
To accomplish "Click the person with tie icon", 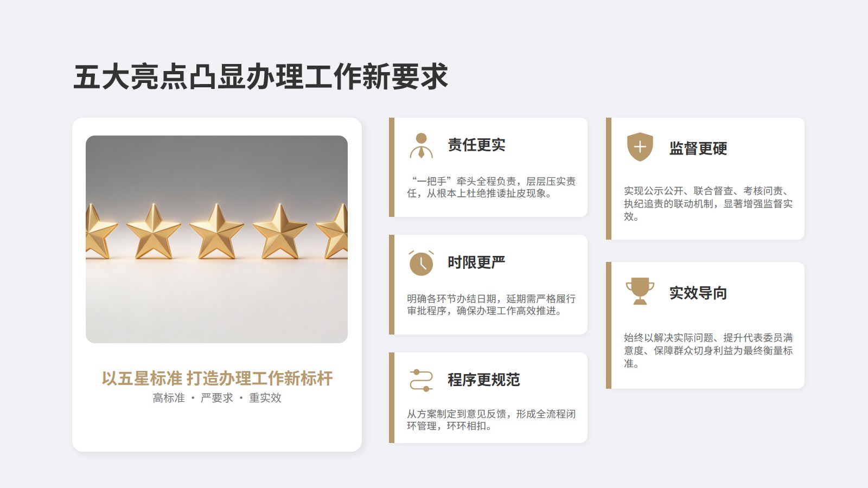I will [x=422, y=145].
